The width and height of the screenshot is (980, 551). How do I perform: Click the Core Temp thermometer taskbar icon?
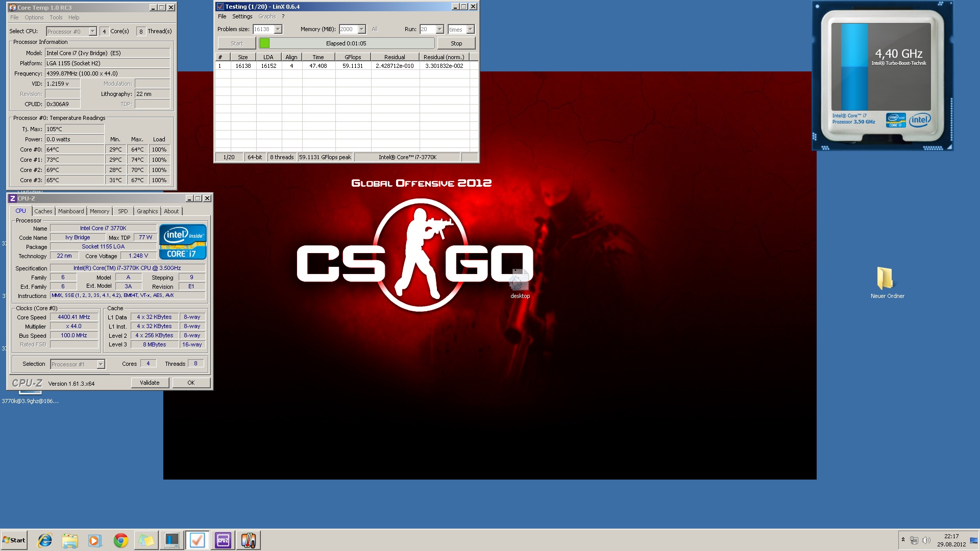[249, 540]
